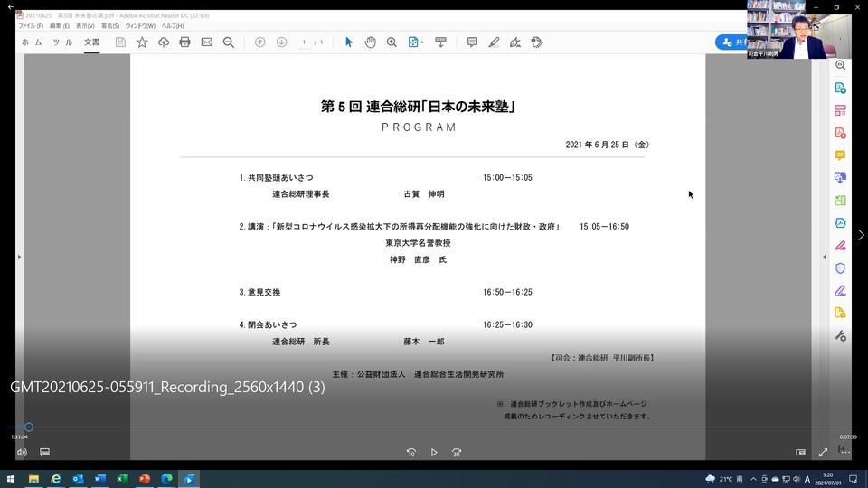Click the find text magnifier icon
Image resolution: width=868 pixels, height=488 pixels.
point(228,42)
